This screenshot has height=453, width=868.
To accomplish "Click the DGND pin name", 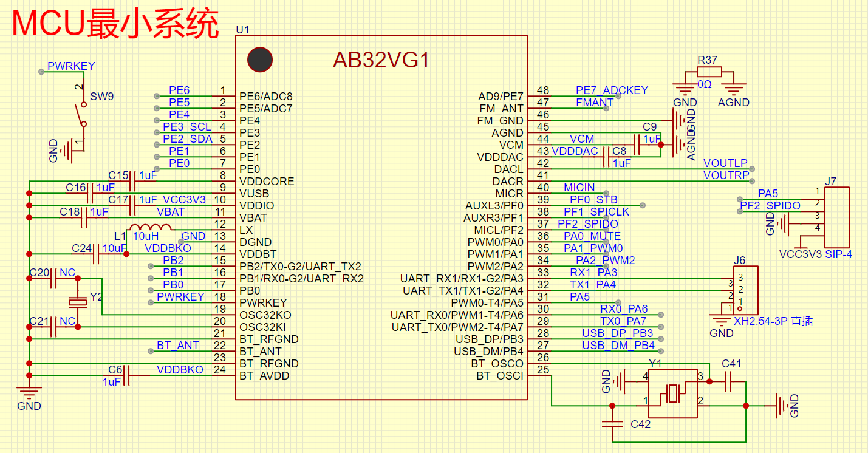I will point(255,242).
